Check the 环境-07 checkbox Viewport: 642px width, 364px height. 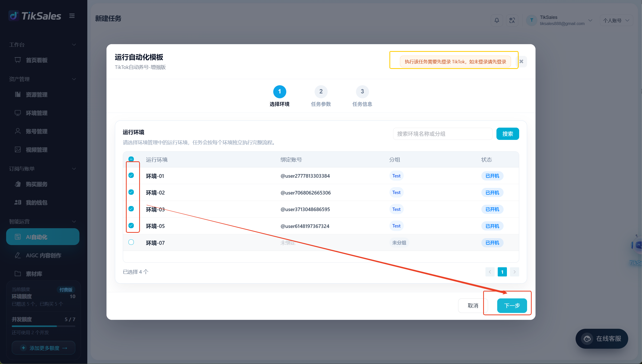[131, 242]
